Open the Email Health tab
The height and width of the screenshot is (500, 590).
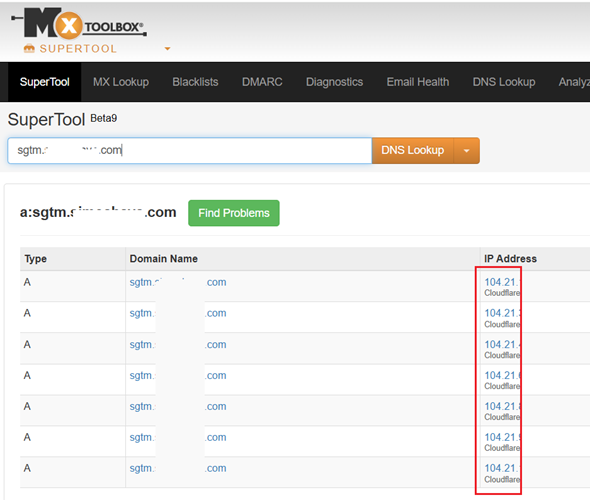click(418, 82)
